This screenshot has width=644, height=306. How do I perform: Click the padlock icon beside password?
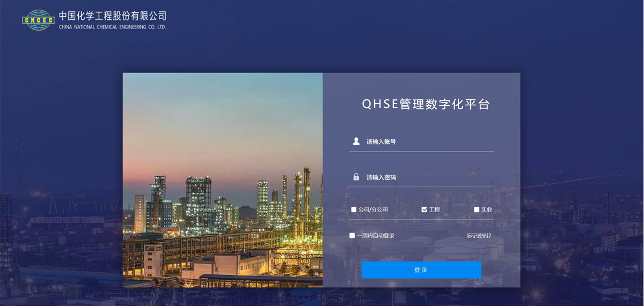point(356,177)
